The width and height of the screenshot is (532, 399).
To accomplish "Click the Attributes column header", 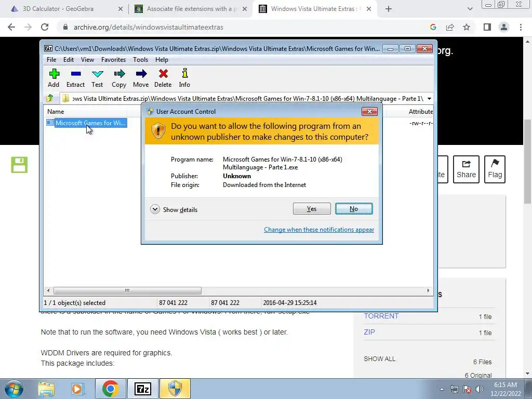I will (420, 112).
